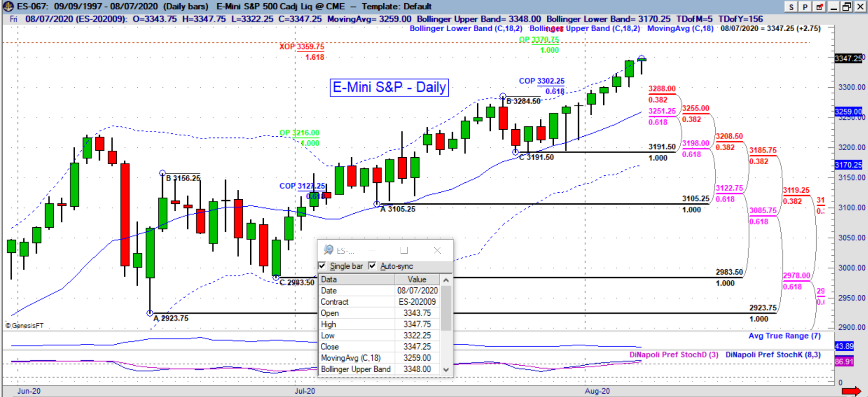Image resolution: width=868 pixels, height=397 pixels.
Task: Click the green OP 3216.00 label
Action: click(x=299, y=133)
